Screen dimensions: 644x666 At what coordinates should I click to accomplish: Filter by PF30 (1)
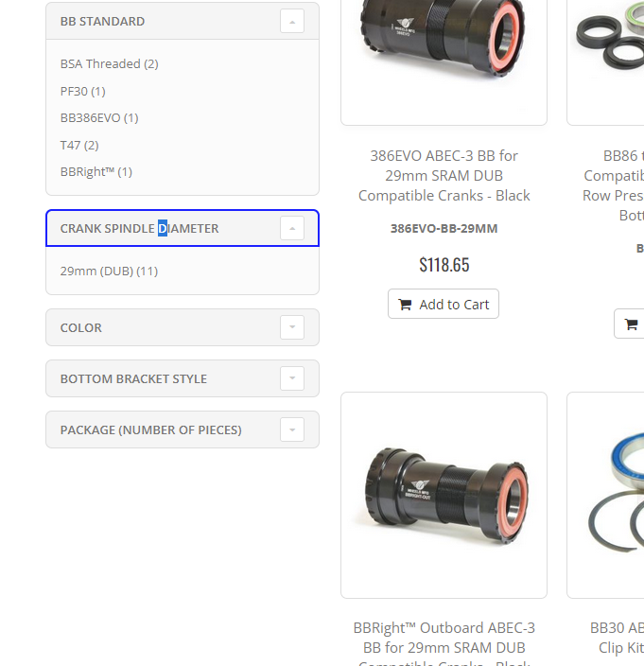tap(83, 92)
